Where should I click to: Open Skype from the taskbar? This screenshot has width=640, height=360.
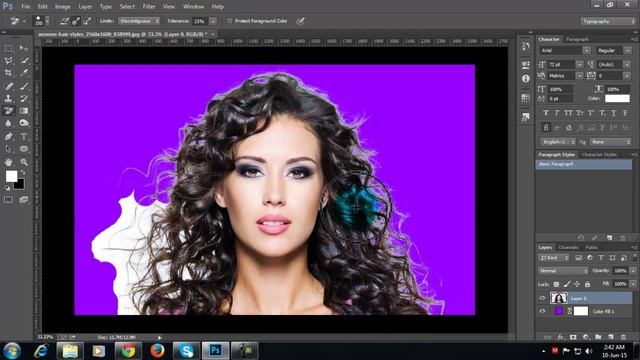coord(186,351)
